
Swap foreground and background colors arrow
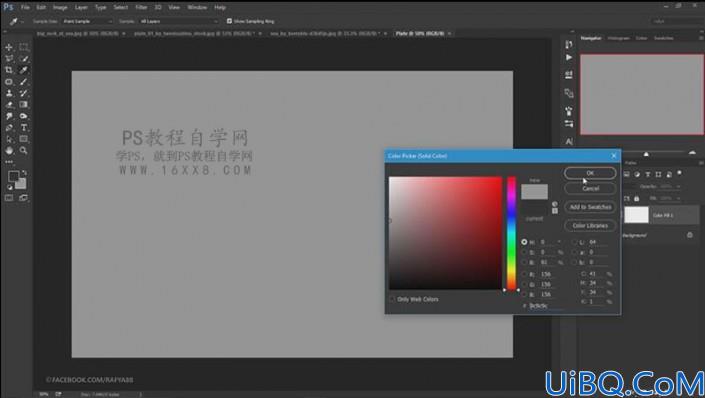24,173
